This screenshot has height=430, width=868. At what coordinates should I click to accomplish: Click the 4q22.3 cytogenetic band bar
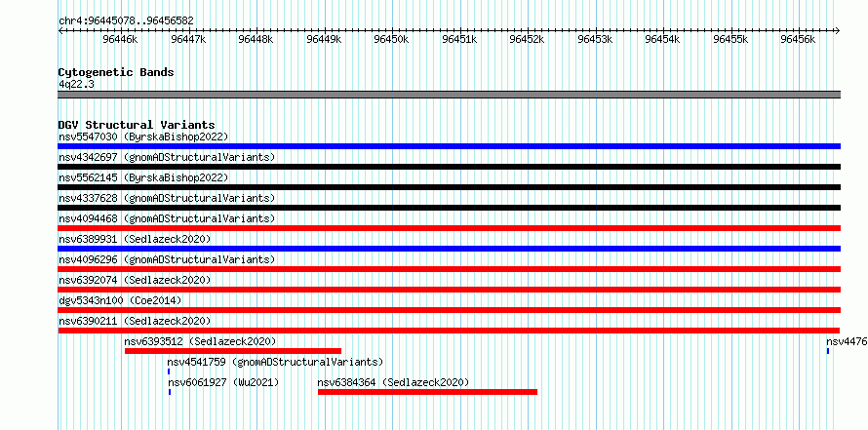(x=449, y=95)
